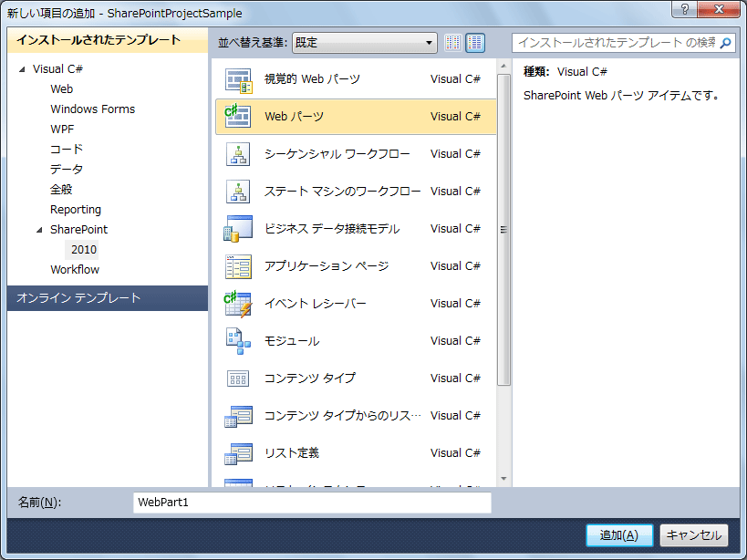
Task: Select the Workflow category
Action: tap(74, 270)
